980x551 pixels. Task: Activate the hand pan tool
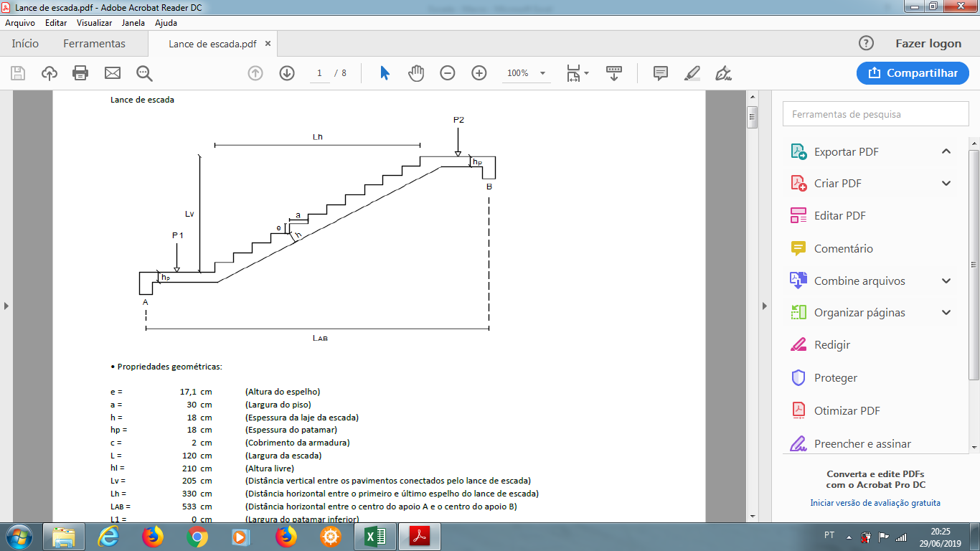(x=416, y=73)
